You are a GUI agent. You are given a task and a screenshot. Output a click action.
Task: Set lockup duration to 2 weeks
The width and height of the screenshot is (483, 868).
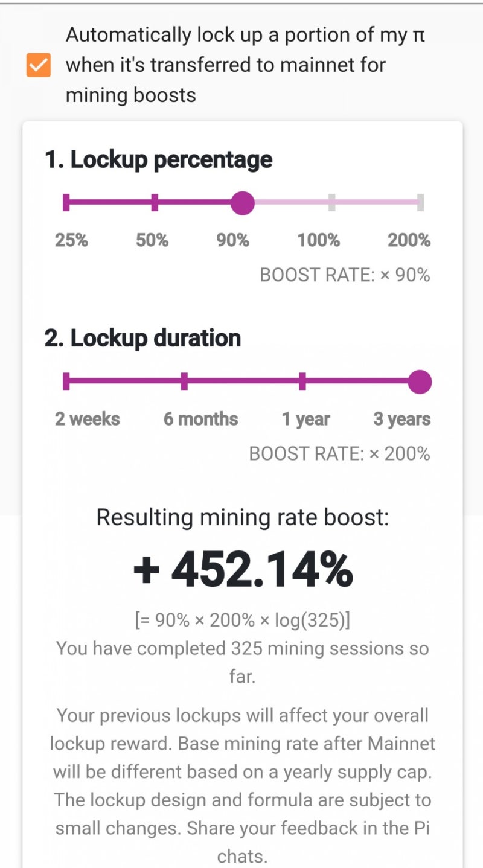pyautogui.click(x=66, y=381)
